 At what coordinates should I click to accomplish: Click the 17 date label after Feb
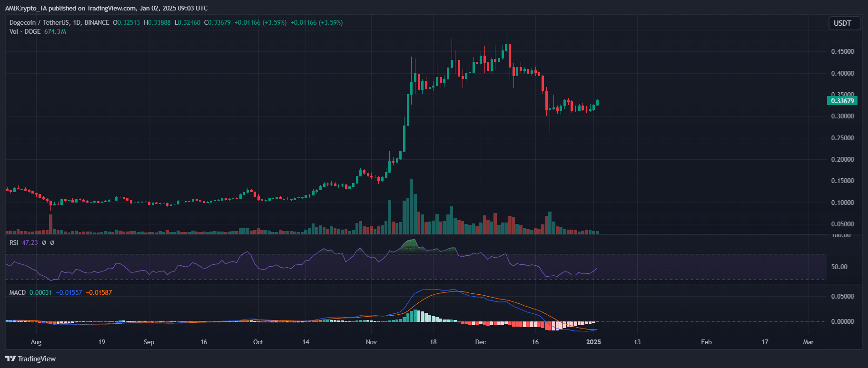pos(765,342)
